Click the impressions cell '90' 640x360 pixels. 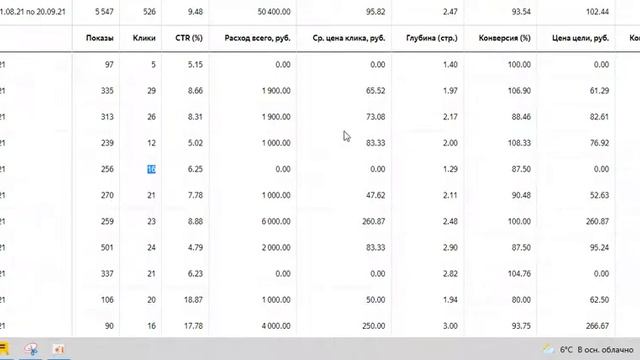click(109, 326)
